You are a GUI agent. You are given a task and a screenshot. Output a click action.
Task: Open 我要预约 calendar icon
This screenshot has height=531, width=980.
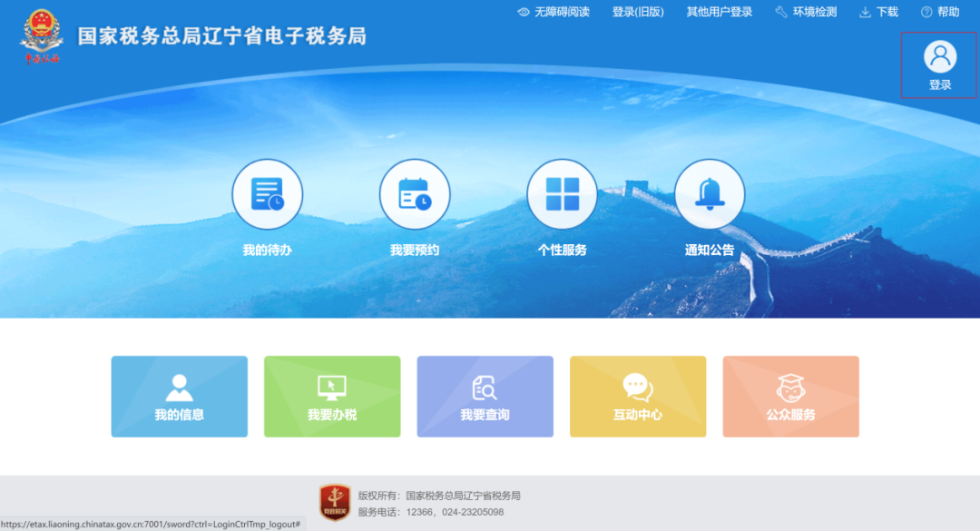[x=415, y=194]
